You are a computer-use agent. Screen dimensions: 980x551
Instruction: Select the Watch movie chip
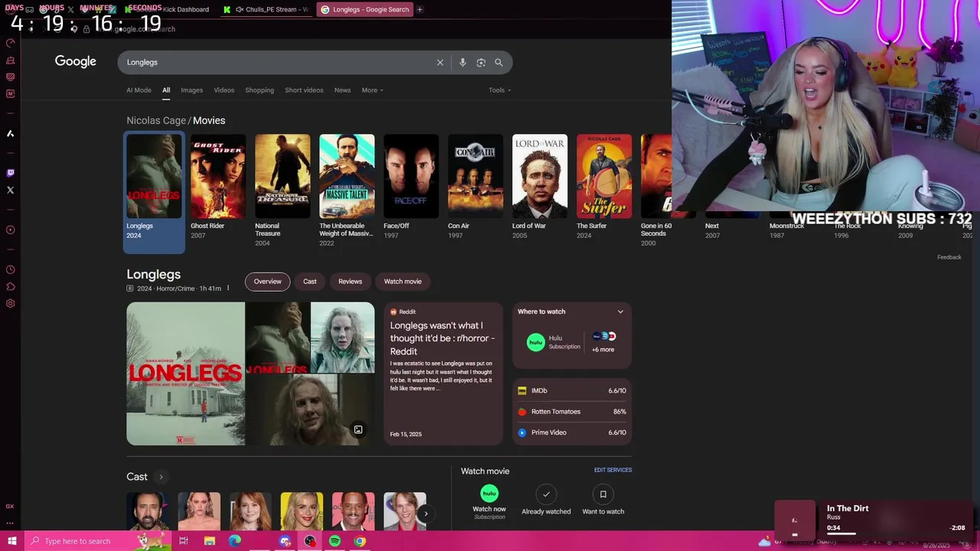tap(403, 282)
